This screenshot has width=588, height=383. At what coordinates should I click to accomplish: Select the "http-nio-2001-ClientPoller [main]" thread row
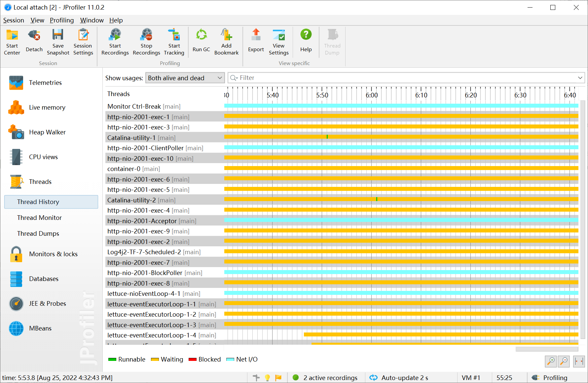click(x=342, y=148)
